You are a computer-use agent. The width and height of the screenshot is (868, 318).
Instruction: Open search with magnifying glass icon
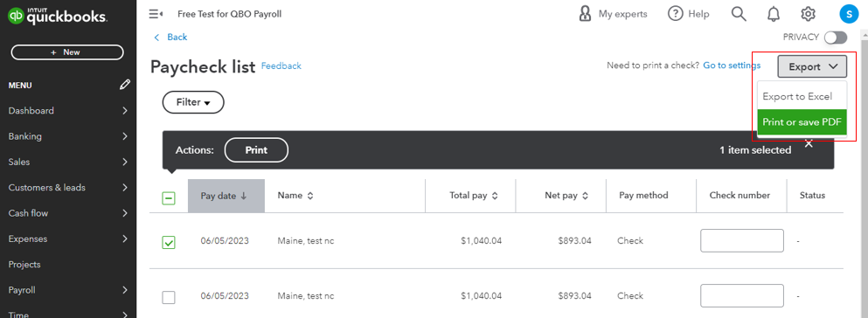(739, 14)
